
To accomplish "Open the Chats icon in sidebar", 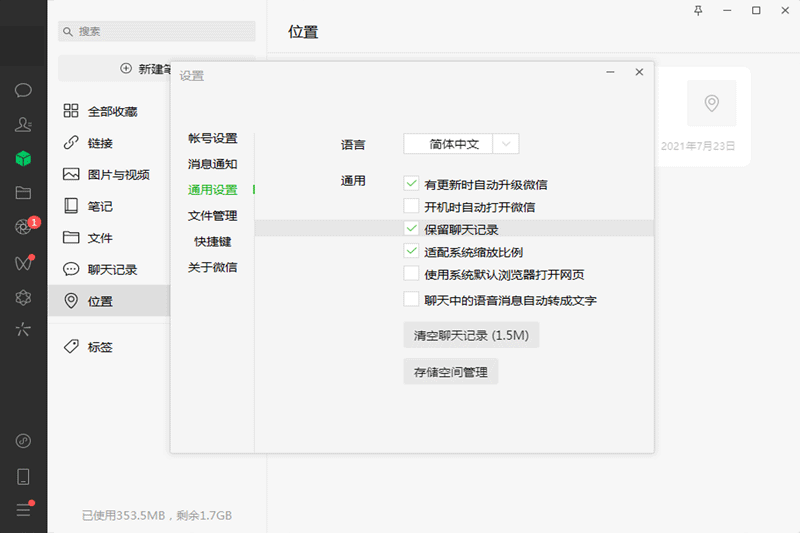I will pyautogui.click(x=23, y=90).
